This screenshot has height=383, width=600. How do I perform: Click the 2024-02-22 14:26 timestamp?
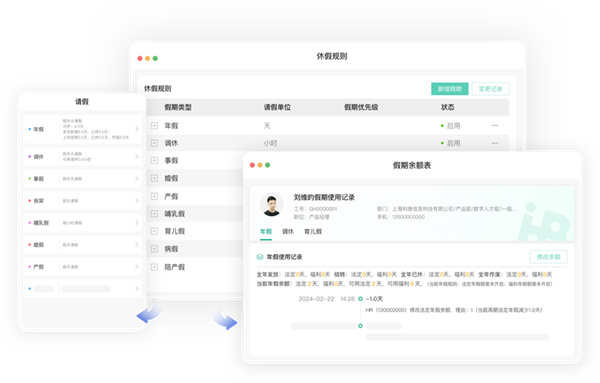pos(326,299)
